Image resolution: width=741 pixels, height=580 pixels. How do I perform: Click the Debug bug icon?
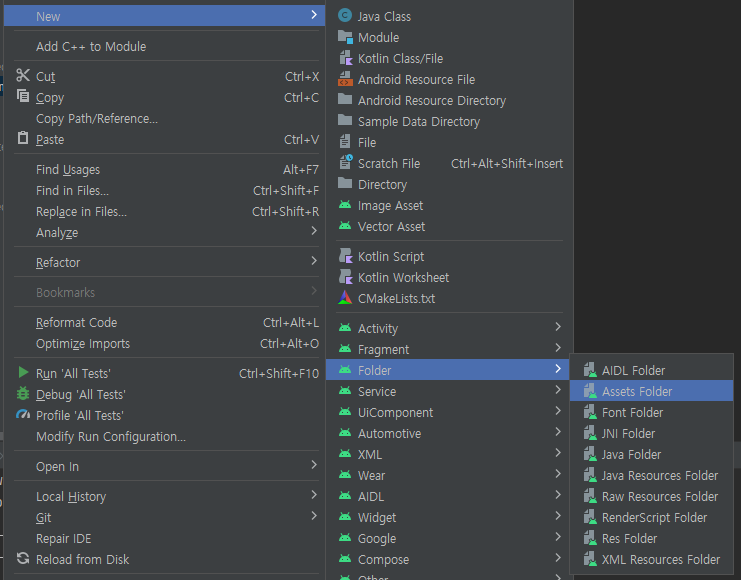pos(23,393)
